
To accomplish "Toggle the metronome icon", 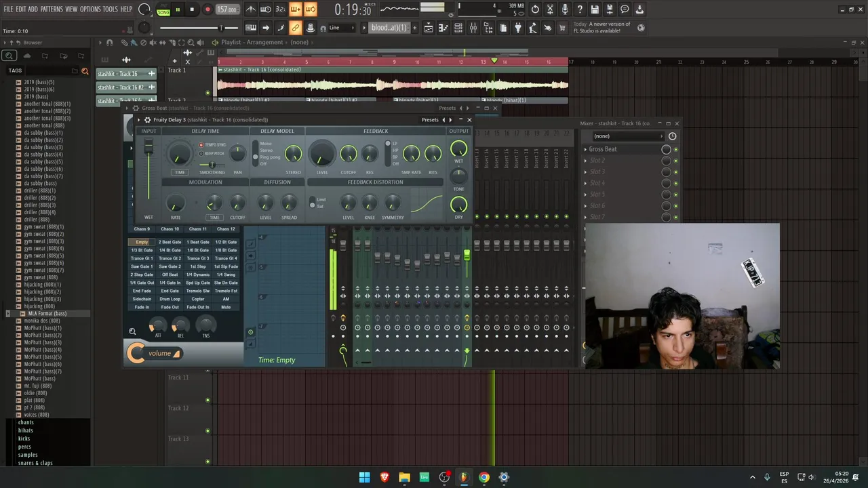I will [251, 9].
